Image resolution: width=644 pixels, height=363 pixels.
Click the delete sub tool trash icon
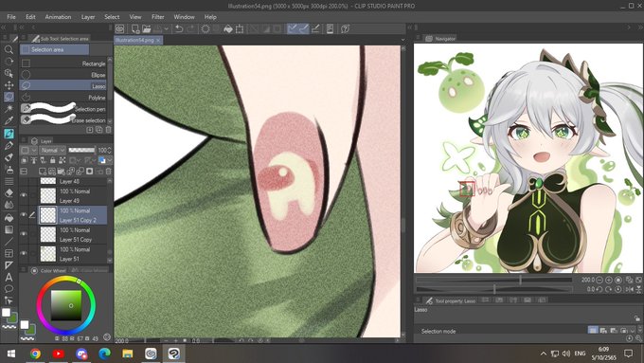coord(108,130)
